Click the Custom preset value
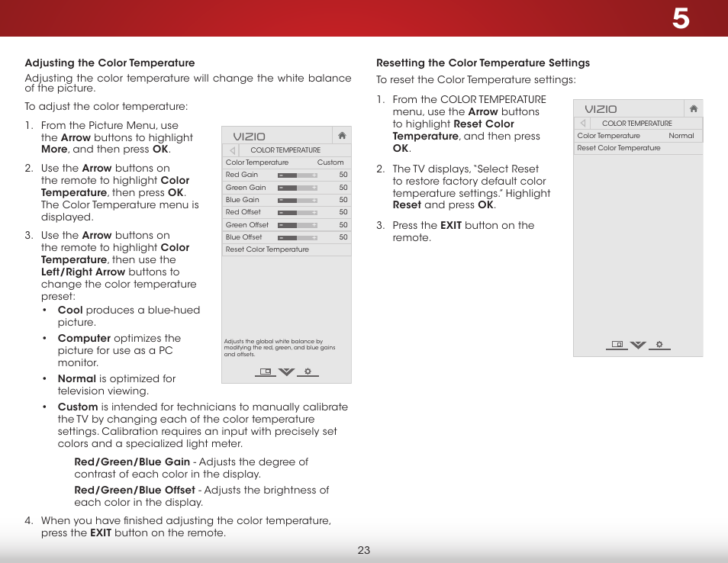The width and height of the screenshot is (728, 563). [x=330, y=162]
